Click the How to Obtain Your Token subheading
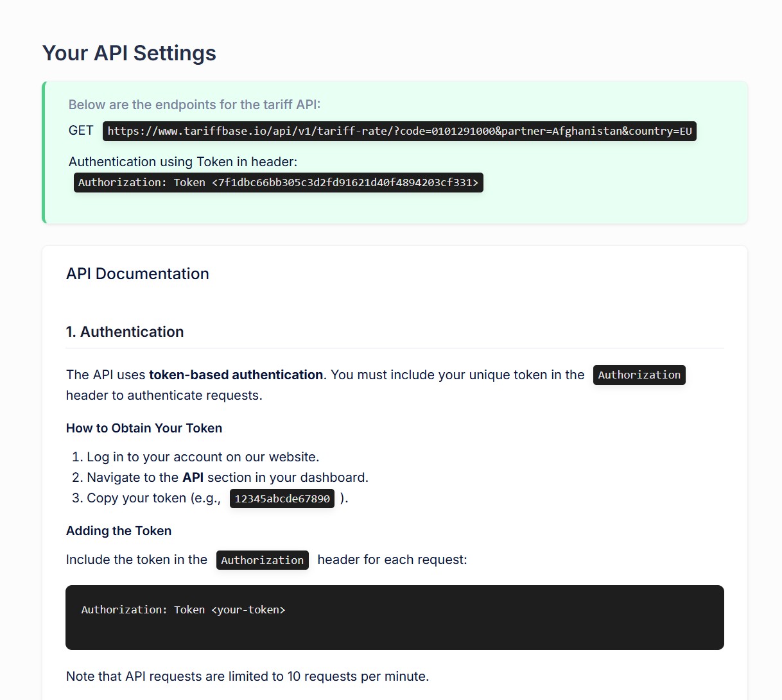This screenshot has height=700, width=782. [144, 428]
